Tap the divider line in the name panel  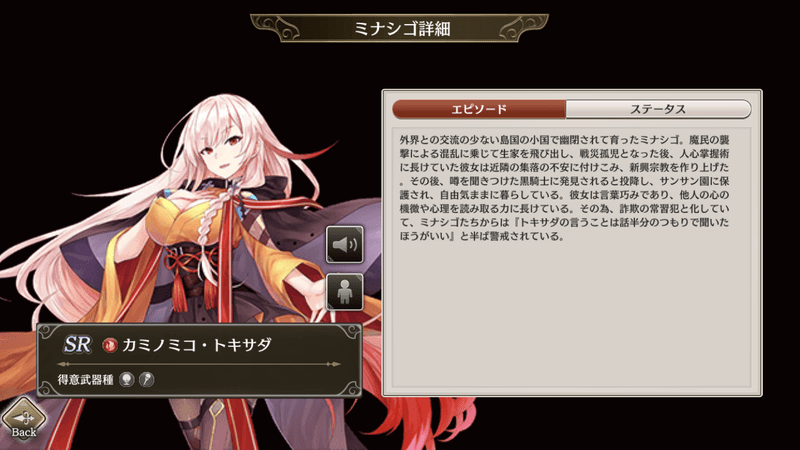(199, 364)
